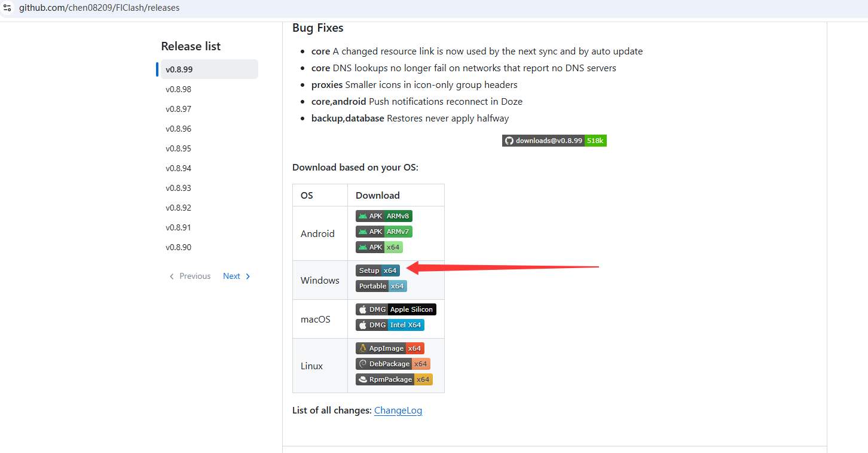Download the Android APK x64 badge

[379, 247]
